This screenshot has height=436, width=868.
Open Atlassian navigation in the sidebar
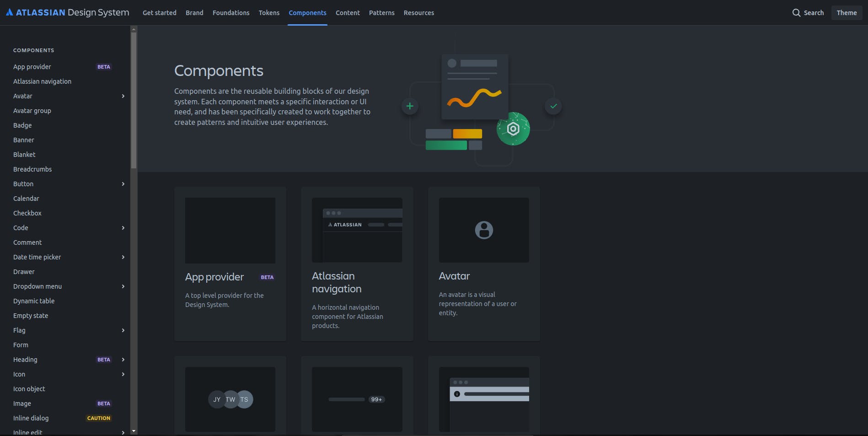tap(42, 81)
